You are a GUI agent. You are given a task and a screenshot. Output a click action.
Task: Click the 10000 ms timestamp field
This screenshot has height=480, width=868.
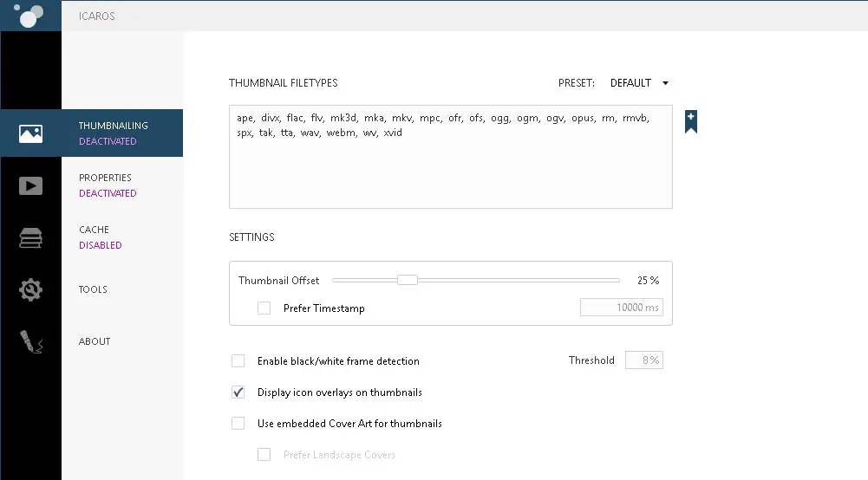(x=621, y=308)
